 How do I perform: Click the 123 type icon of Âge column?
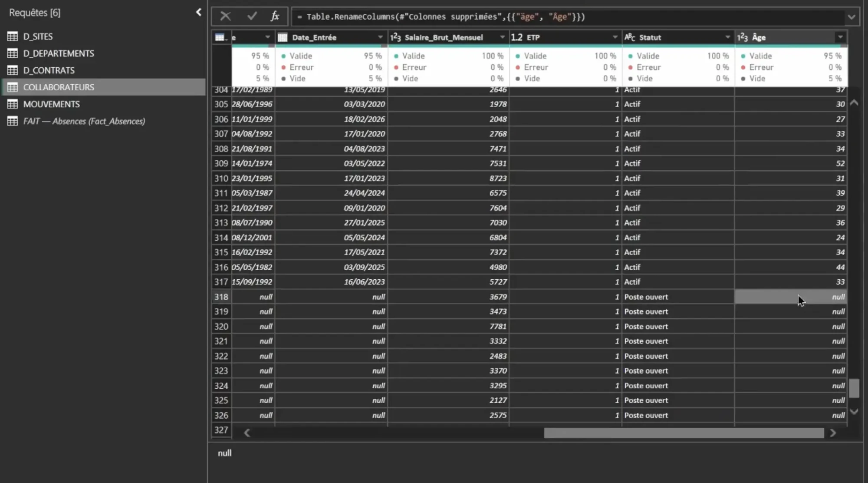point(743,37)
